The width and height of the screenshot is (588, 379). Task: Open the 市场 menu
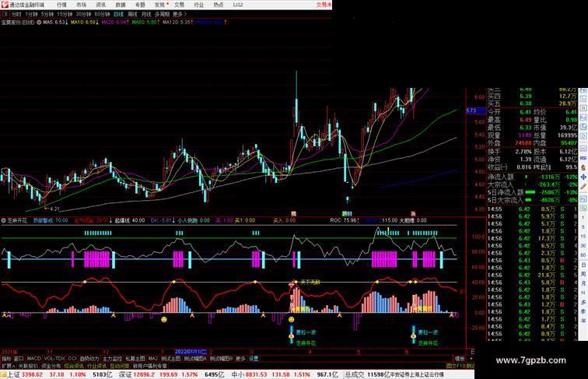[81, 5]
